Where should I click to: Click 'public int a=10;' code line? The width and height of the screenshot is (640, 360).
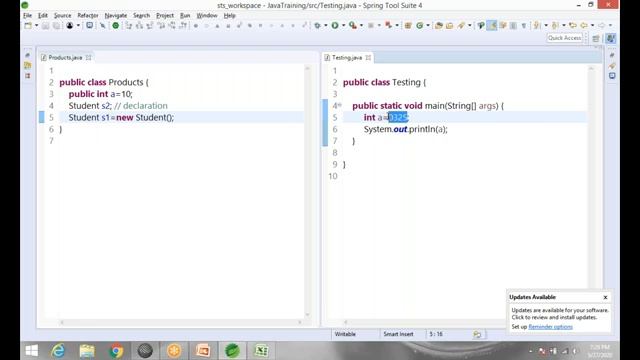click(100, 94)
